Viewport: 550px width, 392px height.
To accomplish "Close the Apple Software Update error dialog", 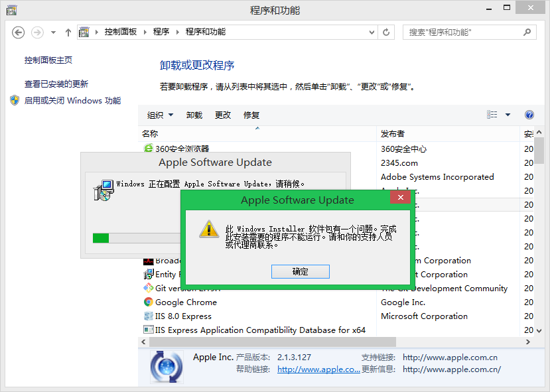I will point(400,198).
